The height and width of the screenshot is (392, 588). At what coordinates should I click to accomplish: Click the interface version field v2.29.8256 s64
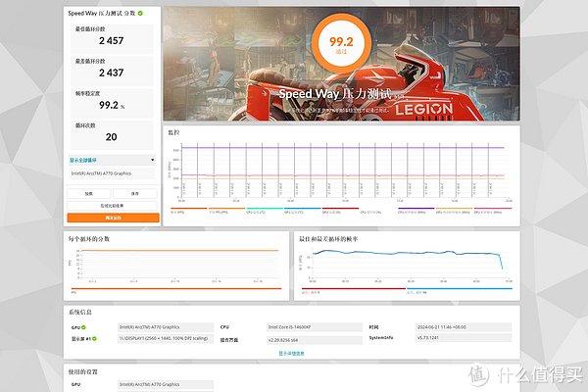315,340
